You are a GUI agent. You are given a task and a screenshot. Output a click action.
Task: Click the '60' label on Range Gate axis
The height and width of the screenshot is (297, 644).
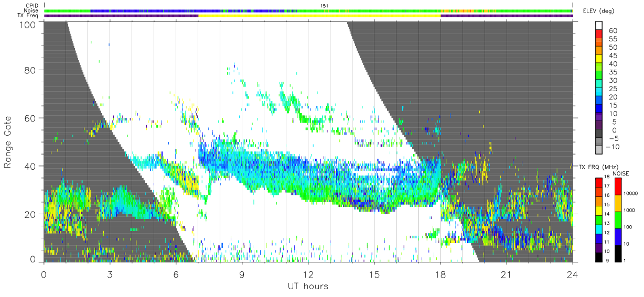coord(31,118)
